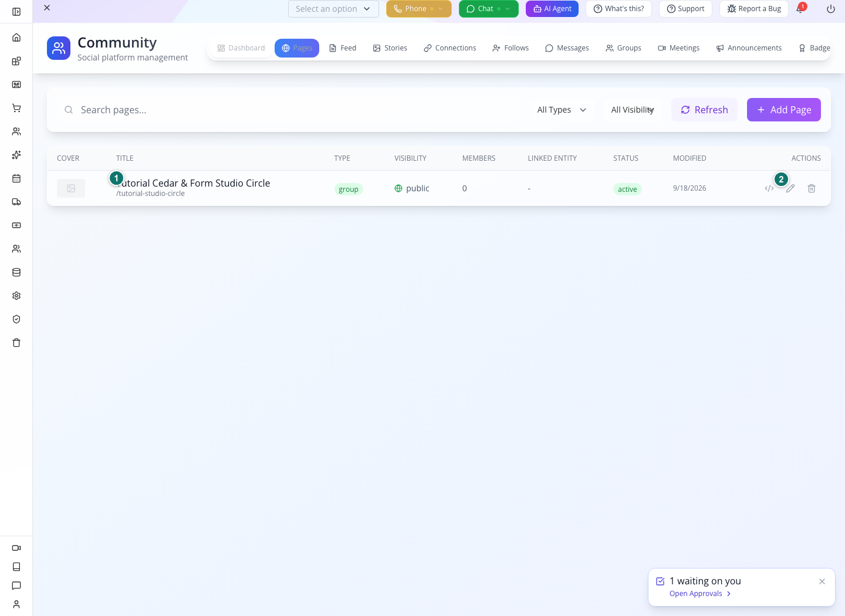This screenshot has width=845, height=616.
Task: Switch to the Dashboard tab
Action: tap(241, 48)
